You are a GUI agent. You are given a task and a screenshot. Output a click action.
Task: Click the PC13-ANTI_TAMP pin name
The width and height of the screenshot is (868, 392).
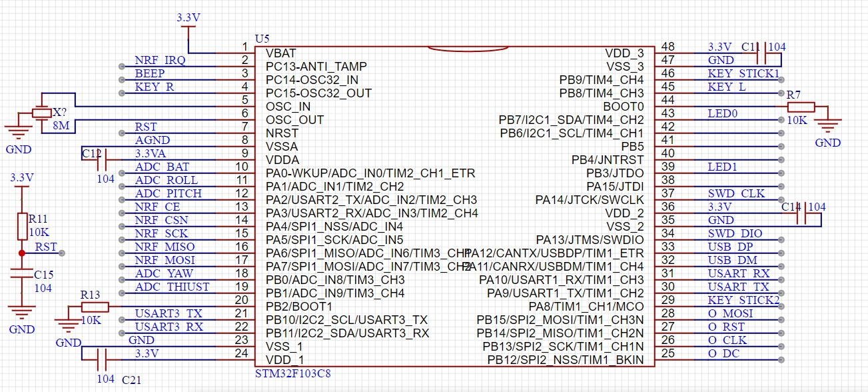(316, 67)
